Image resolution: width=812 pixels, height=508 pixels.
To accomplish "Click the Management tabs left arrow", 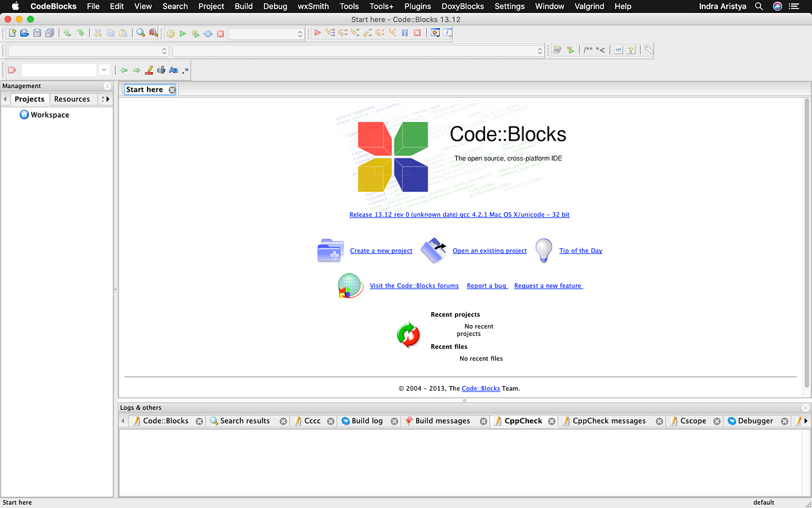I will point(5,99).
